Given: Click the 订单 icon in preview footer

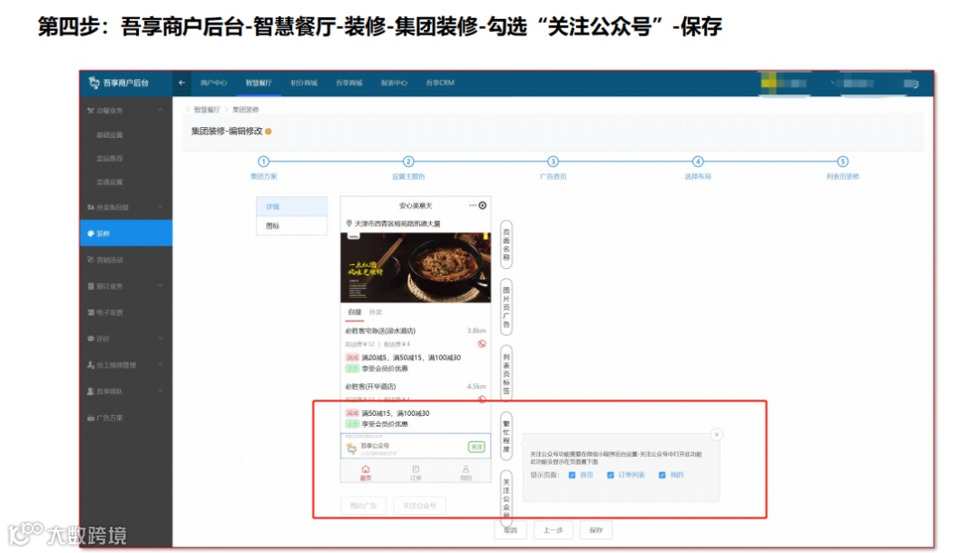Looking at the screenshot, I should [416, 469].
